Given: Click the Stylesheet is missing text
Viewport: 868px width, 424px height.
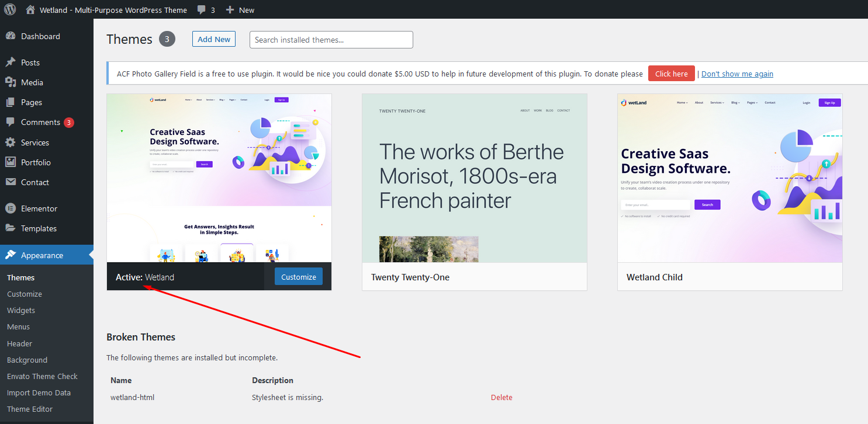Looking at the screenshot, I should pos(288,397).
